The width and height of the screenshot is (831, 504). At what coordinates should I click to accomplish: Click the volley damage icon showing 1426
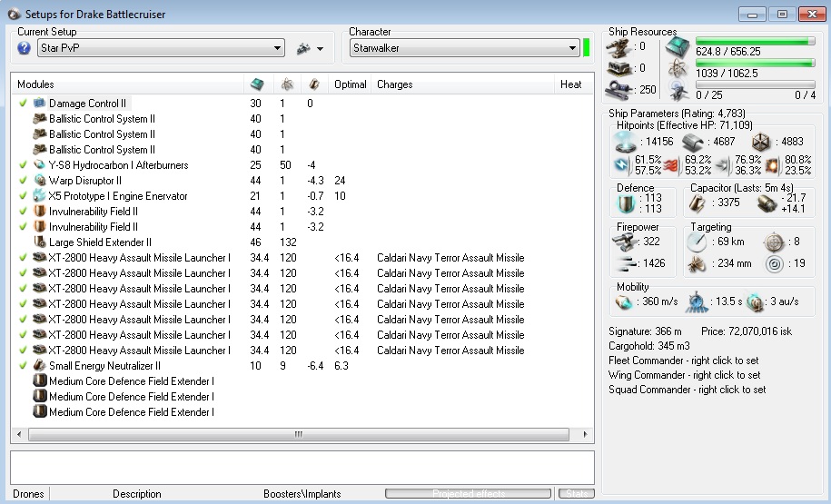[626, 263]
